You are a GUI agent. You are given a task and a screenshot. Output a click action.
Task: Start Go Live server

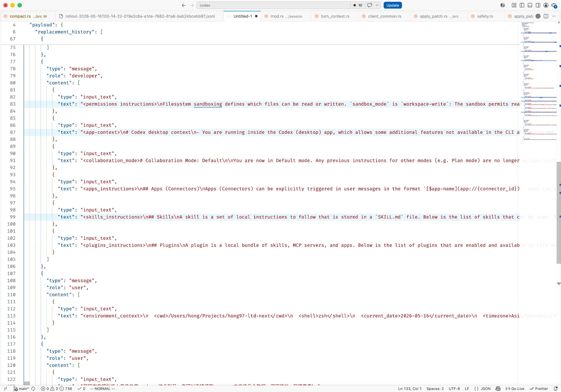click(x=515, y=389)
